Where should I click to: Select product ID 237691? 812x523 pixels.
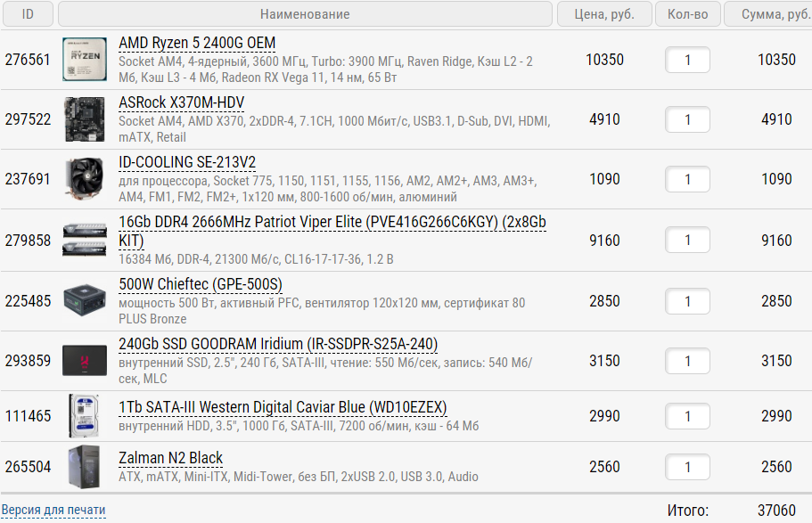28,179
